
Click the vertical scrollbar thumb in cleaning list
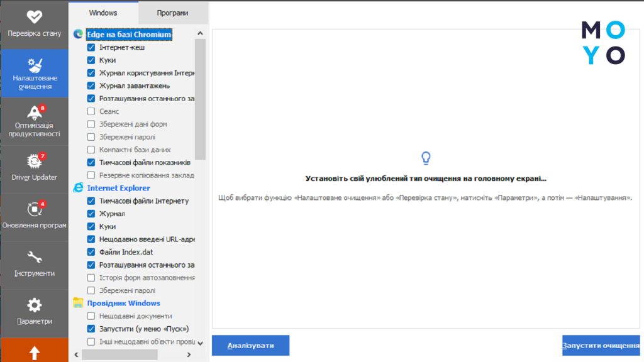point(200,99)
